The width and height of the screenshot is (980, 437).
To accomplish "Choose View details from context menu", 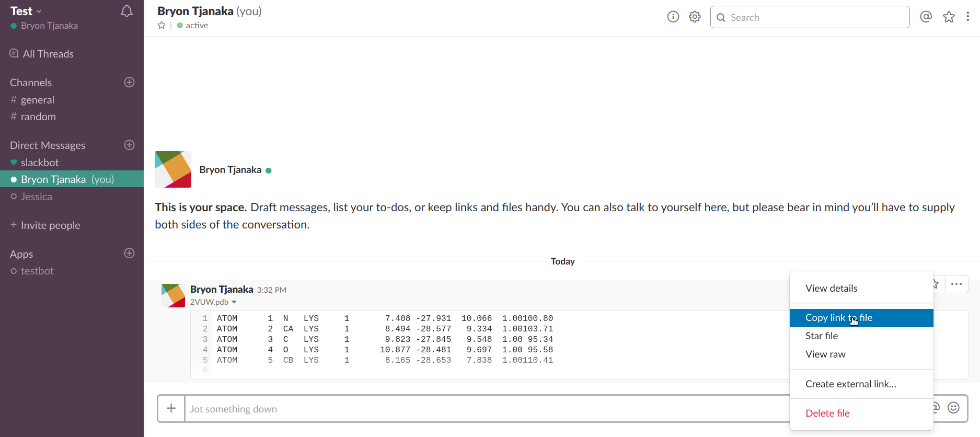I will click(861, 289).
